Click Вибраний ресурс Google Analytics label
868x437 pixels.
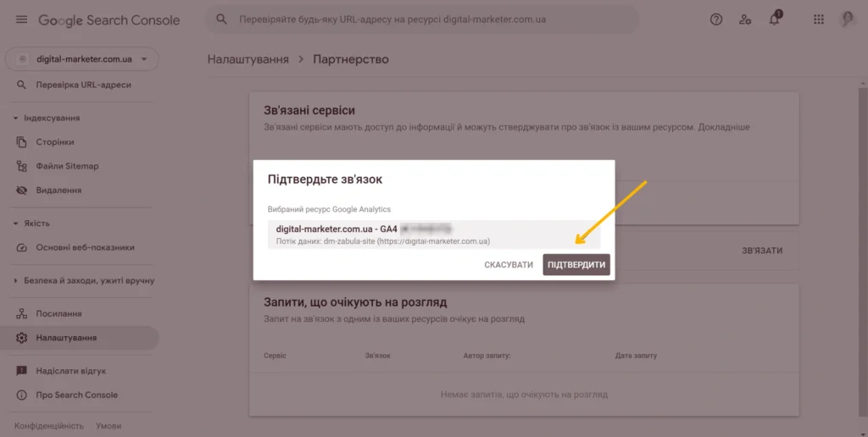(330, 210)
